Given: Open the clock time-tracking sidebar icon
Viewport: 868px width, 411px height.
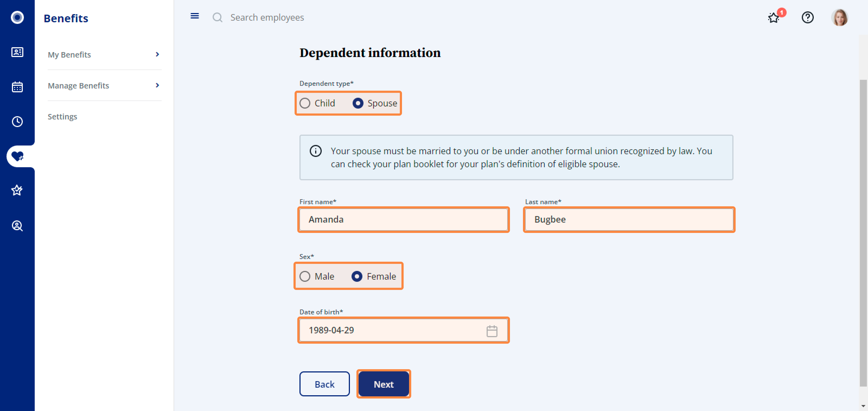Looking at the screenshot, I should tap(17, 121).
